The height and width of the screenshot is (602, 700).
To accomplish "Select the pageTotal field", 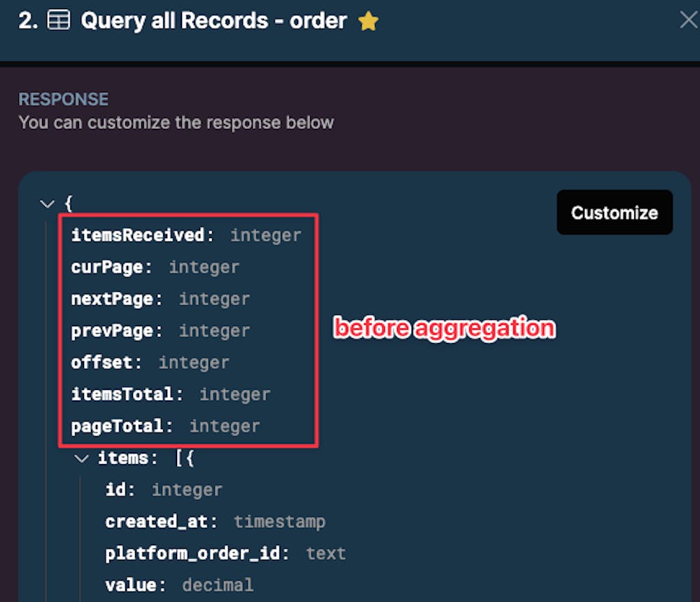I will coord(165,426).
